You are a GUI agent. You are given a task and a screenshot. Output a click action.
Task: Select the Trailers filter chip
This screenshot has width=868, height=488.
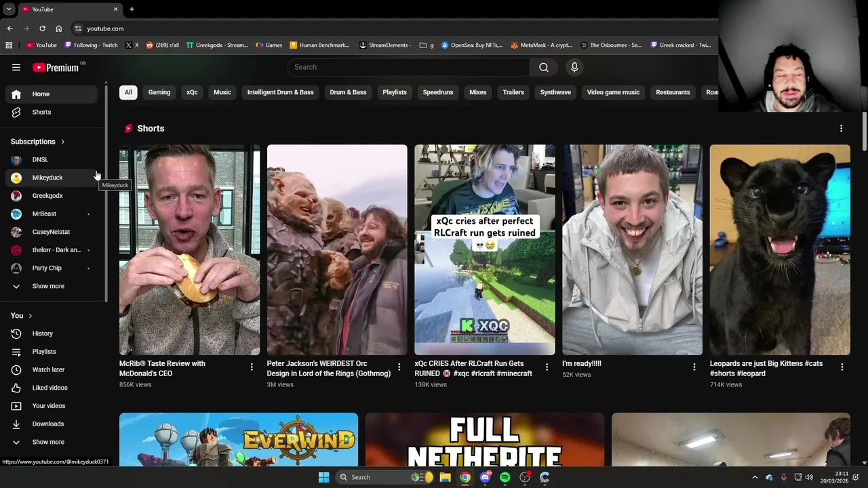tap(513, 92)
